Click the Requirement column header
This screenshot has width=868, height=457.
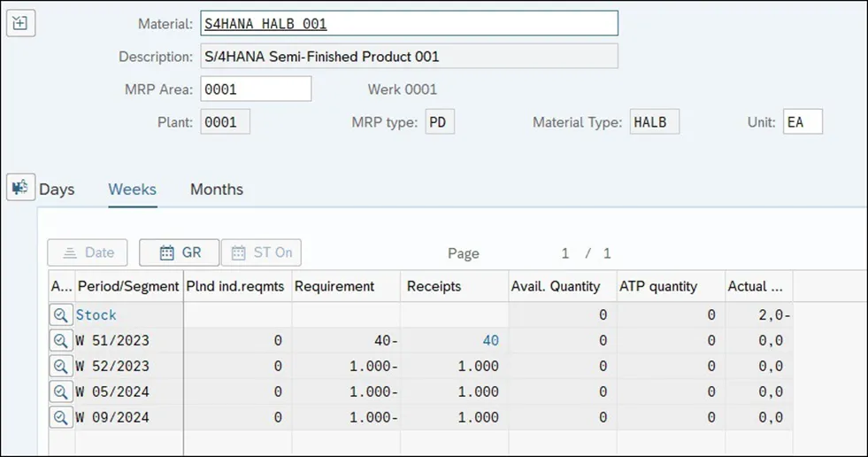click(346, 286)
